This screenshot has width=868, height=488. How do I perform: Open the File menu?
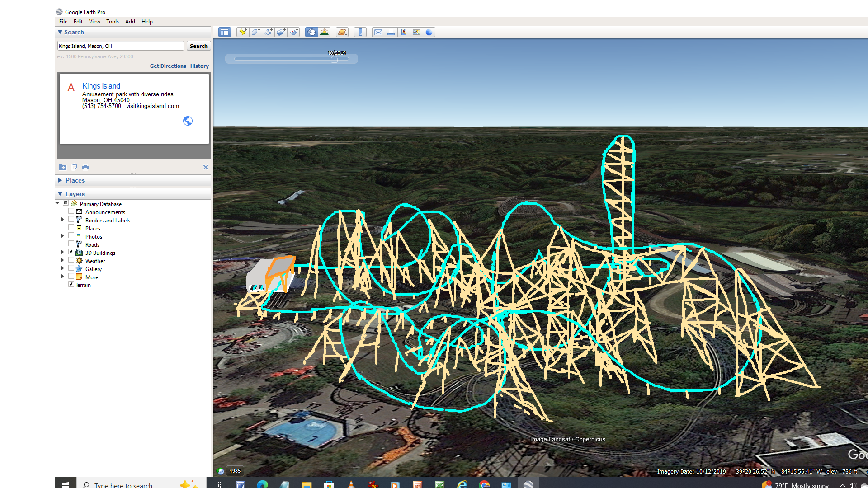coord(63,22)
